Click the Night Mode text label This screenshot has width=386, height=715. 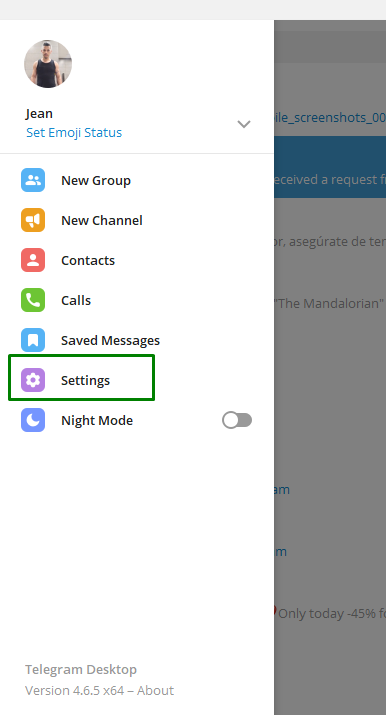click(97, 420)
